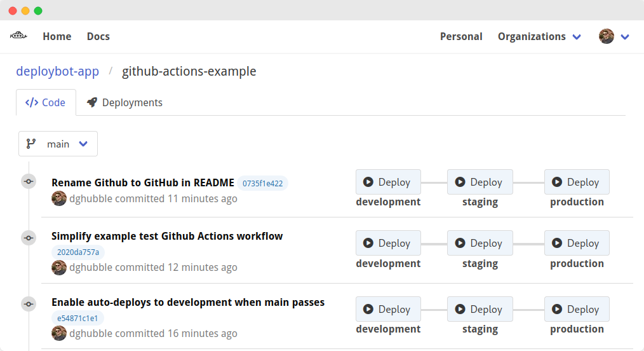
Task: Click dghubble avatar on 16 minutes ago commit
Action: [x=58, y=333]
